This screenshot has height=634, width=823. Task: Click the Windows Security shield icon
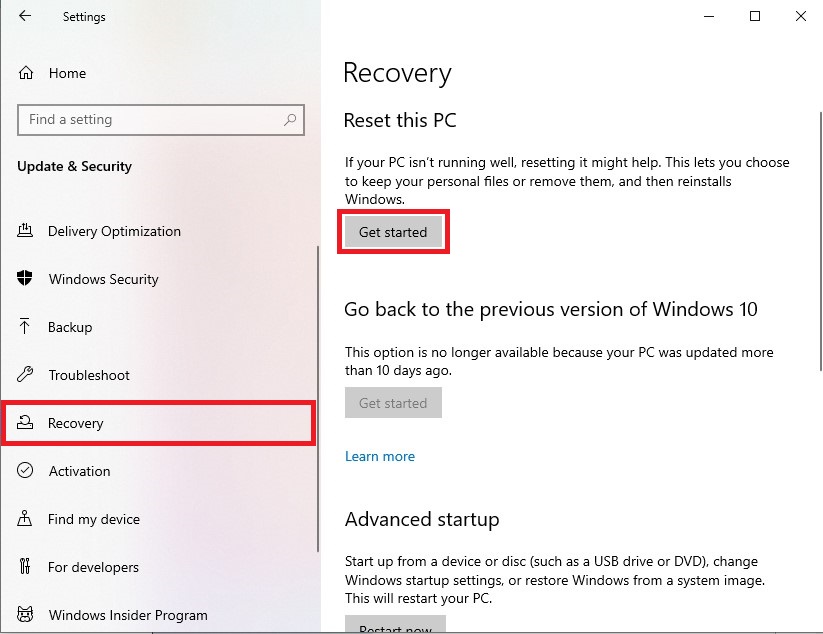pyautogui.click(x=25, y=278)
